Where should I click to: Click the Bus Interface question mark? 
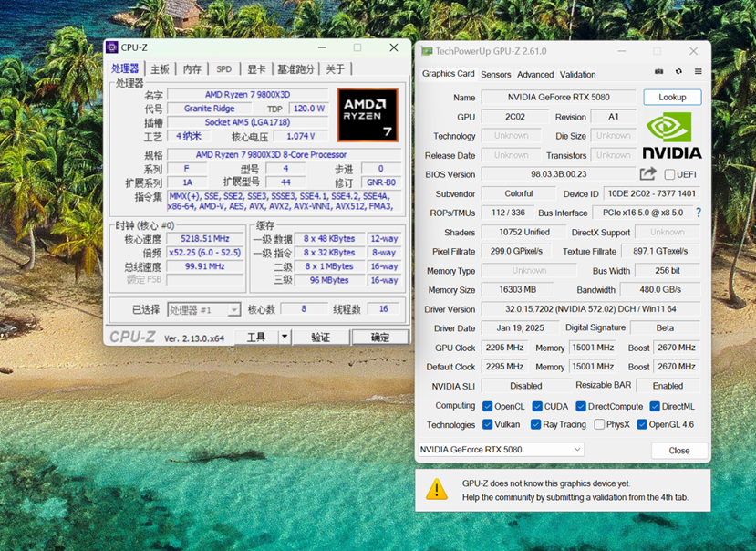[x=699, y=213]
